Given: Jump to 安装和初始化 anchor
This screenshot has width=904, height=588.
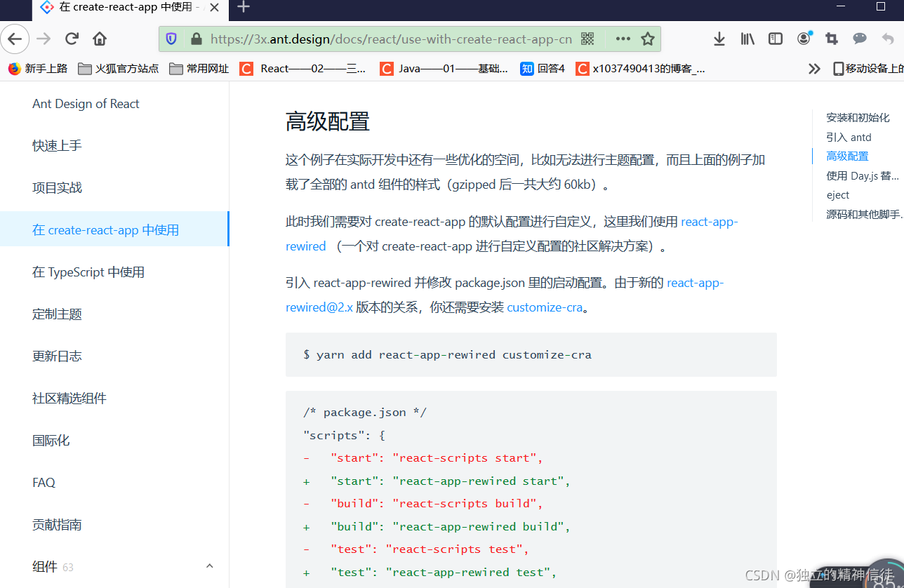Looking at the screenshot, I should coord(858,118).
